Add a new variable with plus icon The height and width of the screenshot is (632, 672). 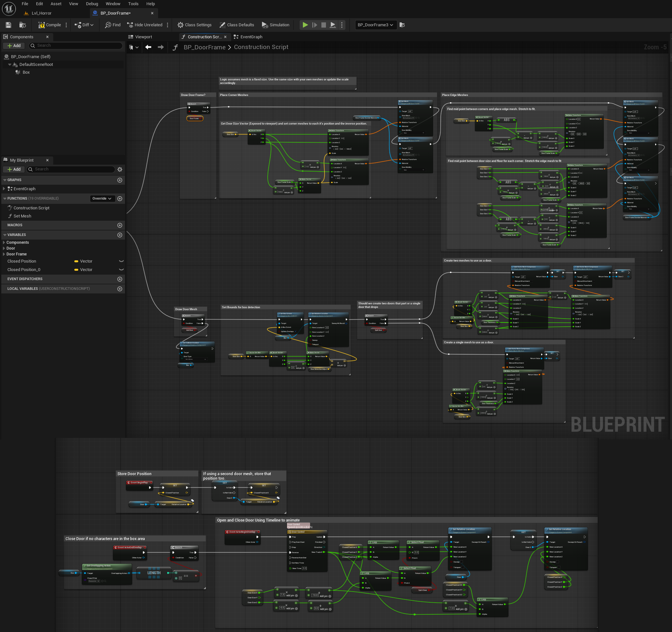coord(120,235)
